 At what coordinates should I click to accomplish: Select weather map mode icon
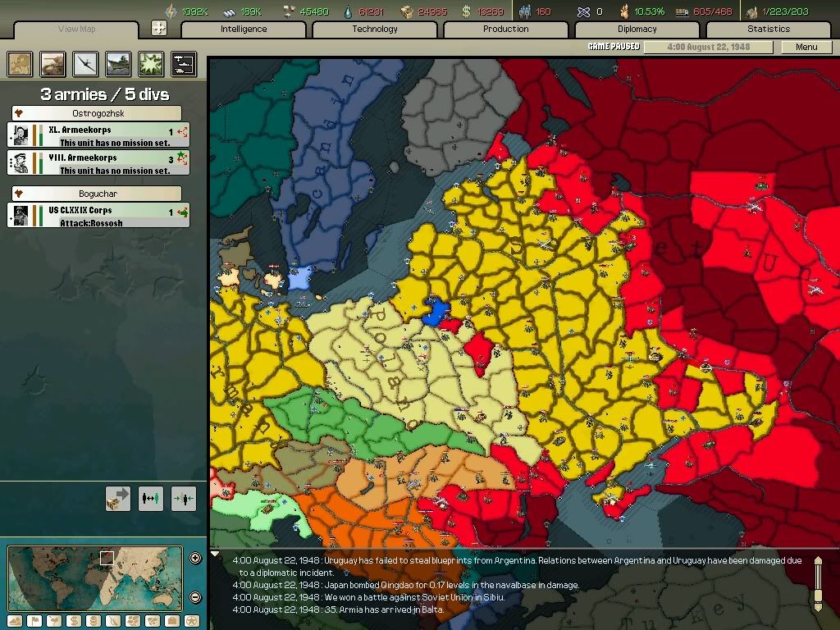tap(54, 621)
